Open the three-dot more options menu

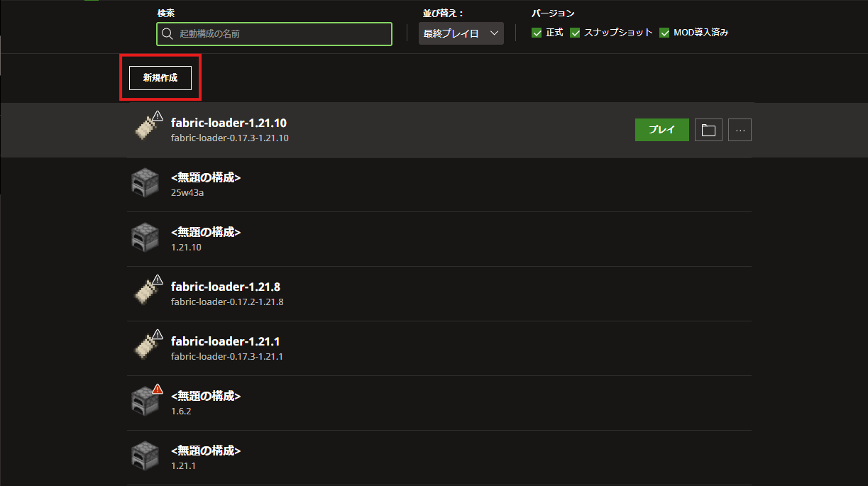tap(740, 130)
